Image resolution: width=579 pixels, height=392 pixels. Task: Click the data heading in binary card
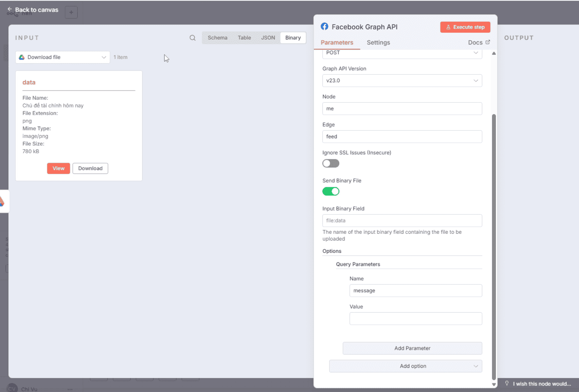[29, 82]
